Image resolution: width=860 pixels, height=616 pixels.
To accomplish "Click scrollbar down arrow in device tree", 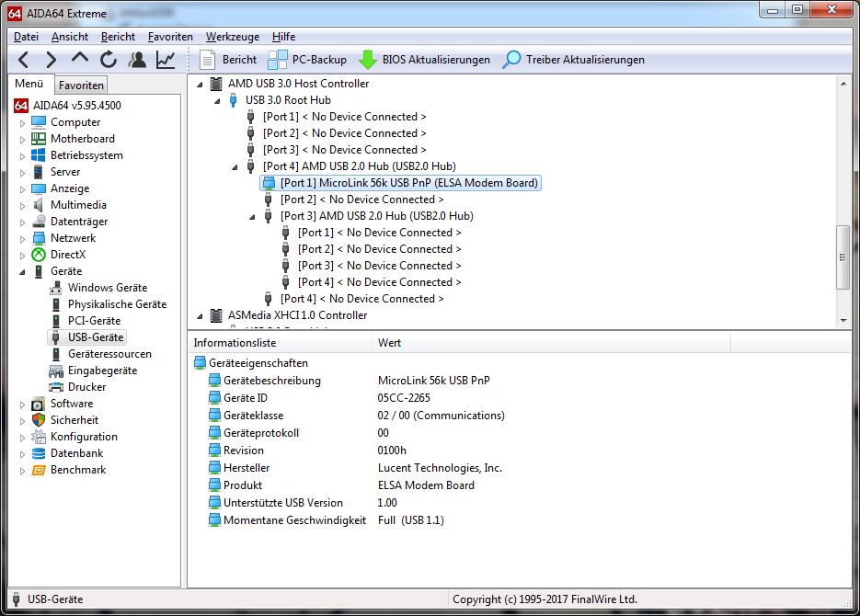I will [843, 321].
